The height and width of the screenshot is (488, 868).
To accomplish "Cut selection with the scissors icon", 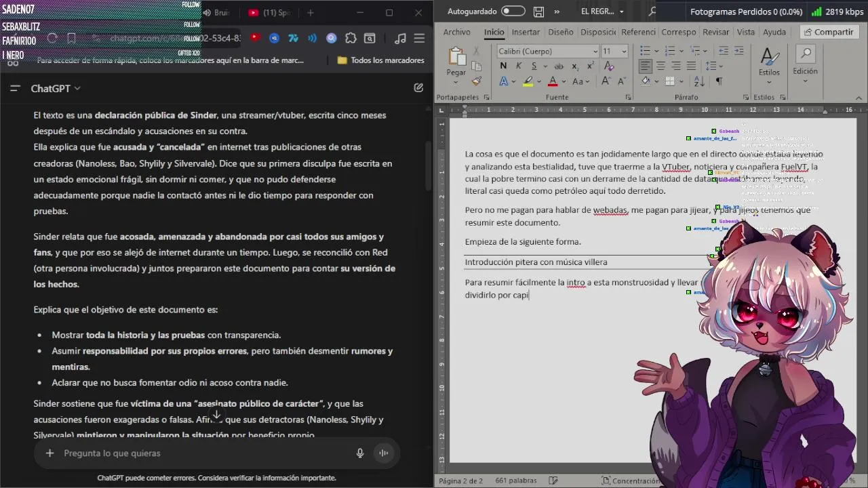I will 477,52.
